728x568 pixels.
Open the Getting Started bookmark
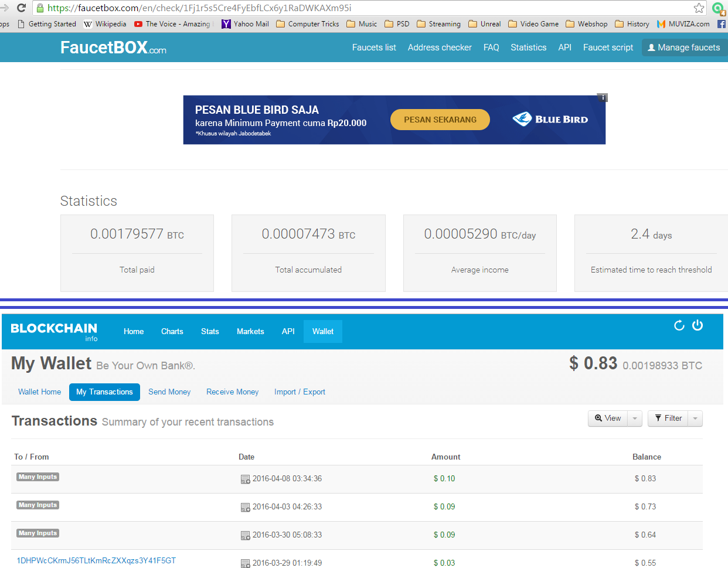pos(47,24)
